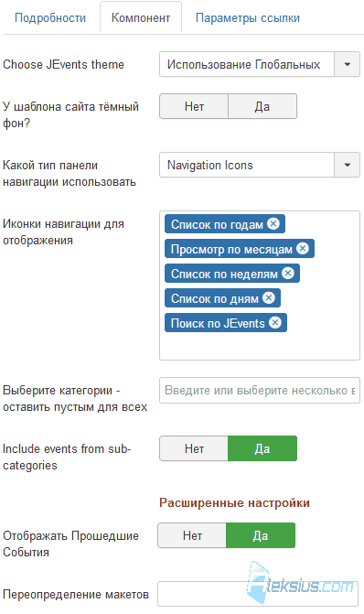Image resolution: width=364 pixels, height=614 pixels.
Task: Click the 'Список по неделям' tag label
Action: [224, 274]
